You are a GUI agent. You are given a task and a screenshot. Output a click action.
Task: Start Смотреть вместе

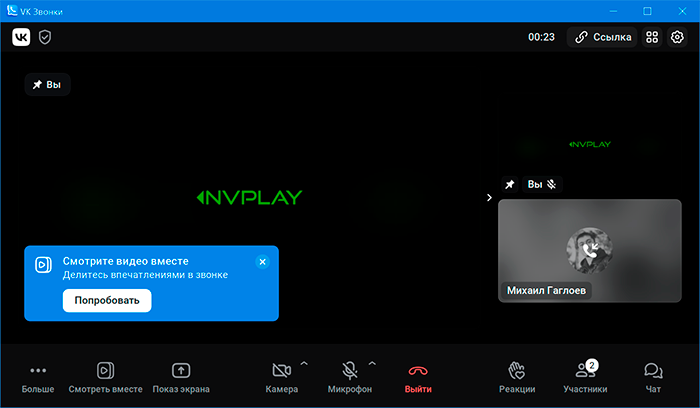click(105, 378)
